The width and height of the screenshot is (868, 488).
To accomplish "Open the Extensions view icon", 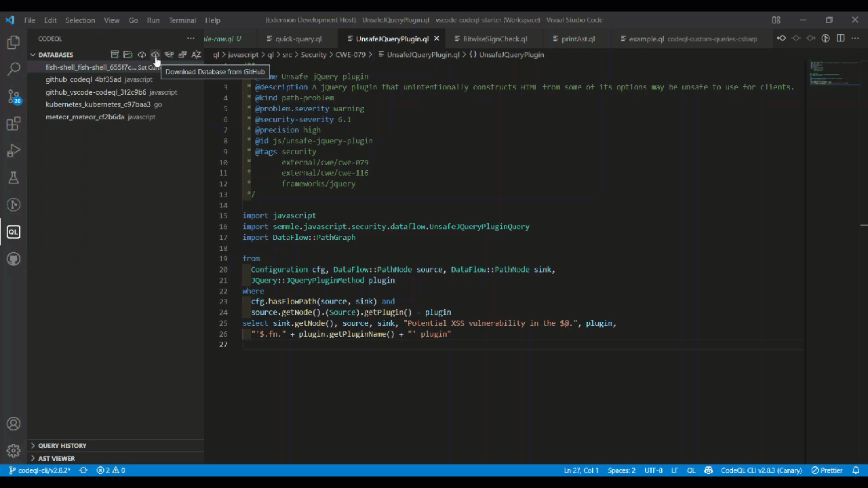I will (x=14, y=124).
